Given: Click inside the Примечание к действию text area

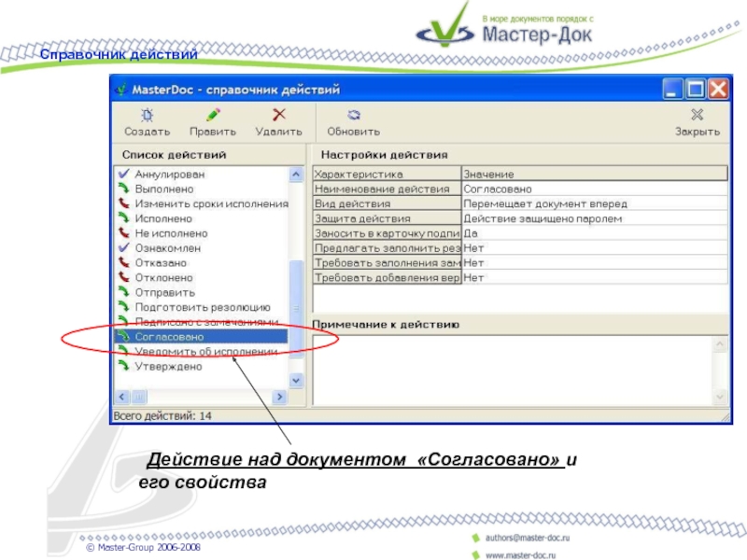Looking at the screenshot, I should [x=512, y=370].
